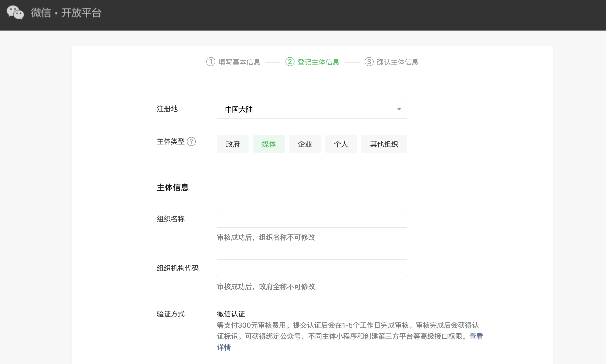This screenshot has width=606, height=364.
Task: Open the 微信·开放平台 home title
Action: 66,13
